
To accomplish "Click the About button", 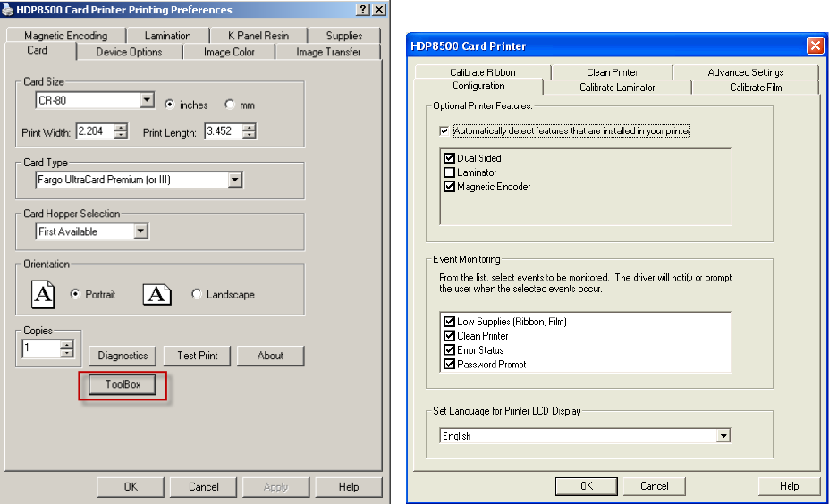I will point(270,356).
